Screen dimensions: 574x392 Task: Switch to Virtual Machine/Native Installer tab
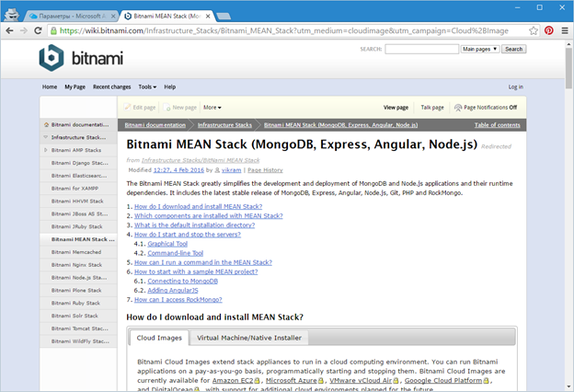249,338
